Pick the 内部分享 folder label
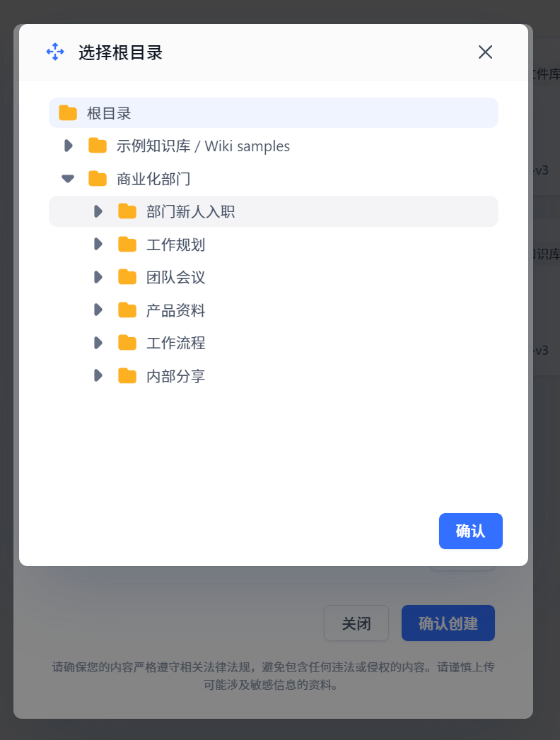 (x=175, y=375)
